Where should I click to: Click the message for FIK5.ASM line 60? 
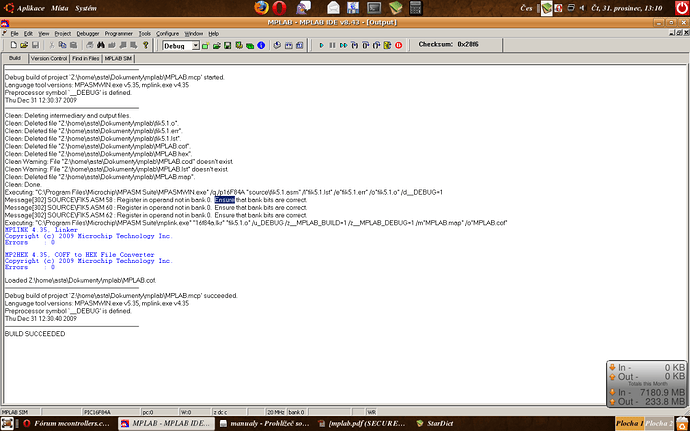point(156,207)
